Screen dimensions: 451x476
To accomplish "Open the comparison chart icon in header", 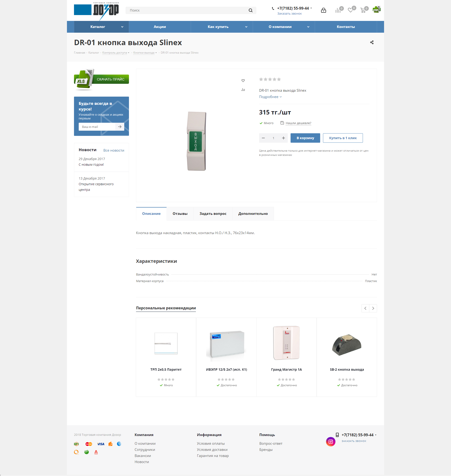I will (338, 10).
